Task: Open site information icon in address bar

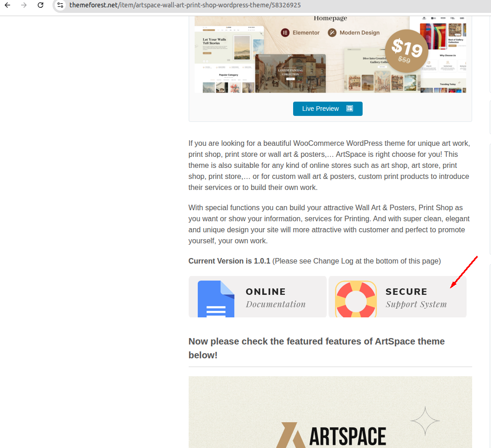Action: (x=60, y=5)
